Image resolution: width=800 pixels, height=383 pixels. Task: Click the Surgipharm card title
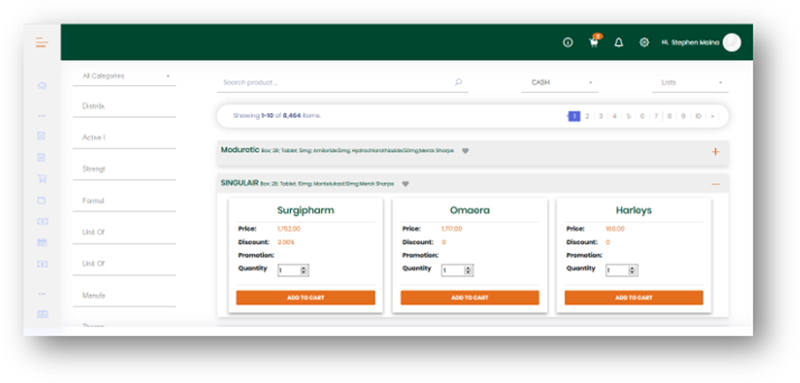pyautogui.click(x=306, y=210)
